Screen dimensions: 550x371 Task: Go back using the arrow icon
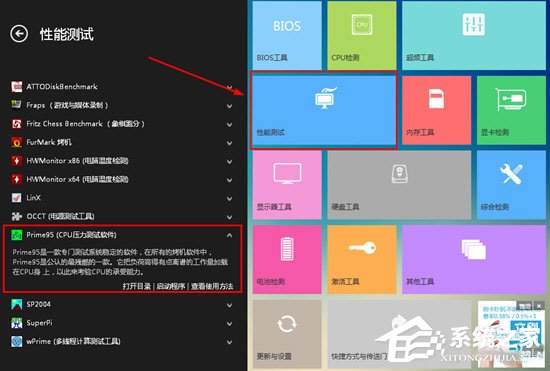tap(19, 34)
